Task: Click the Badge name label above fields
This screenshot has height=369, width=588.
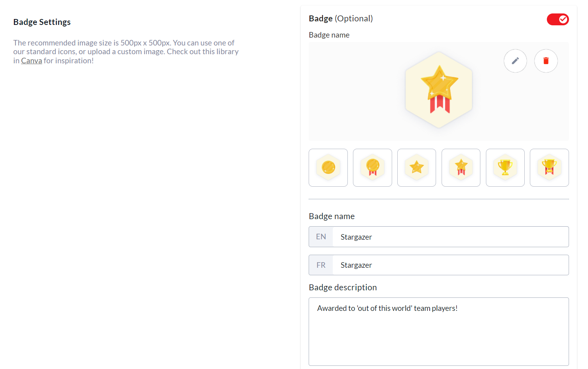Action: (332, 216)
